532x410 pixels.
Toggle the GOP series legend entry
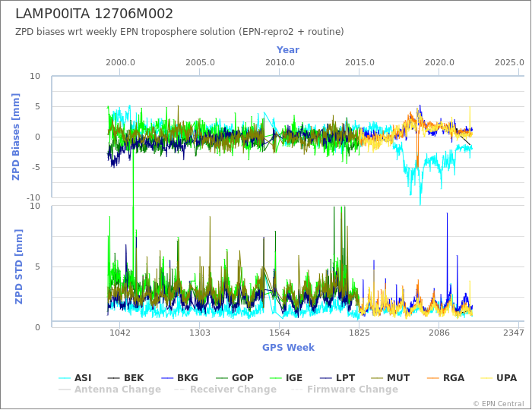click(234, 378)
